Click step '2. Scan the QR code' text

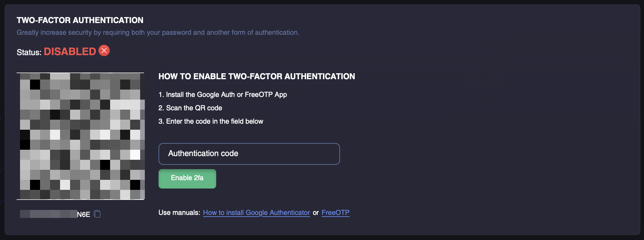click(190, 108)
